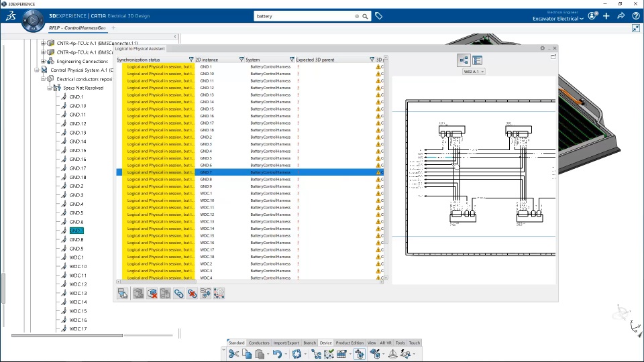Open the Undo dropdown arrow
This screenshot has width=644, height=362.
[x=286, y=354]
